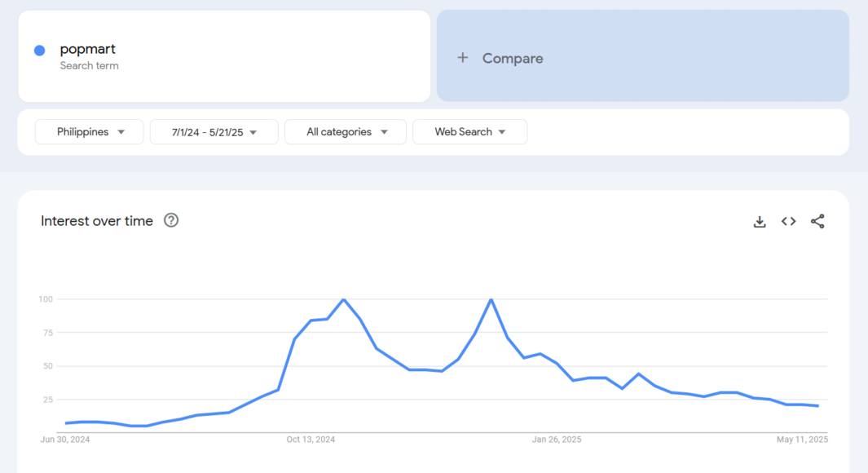Viewport: 868px width, 473px height.
Task: Click the embed code icon for the chart
Action: (788, 221)
